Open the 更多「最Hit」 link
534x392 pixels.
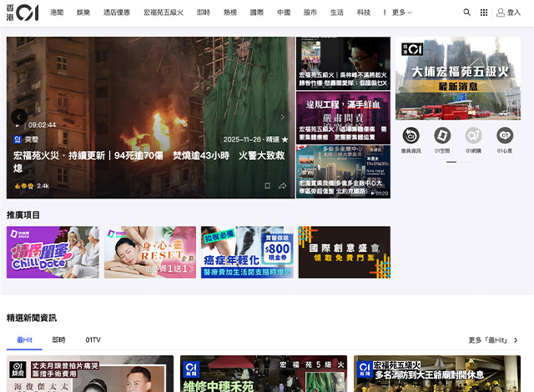pyautogui.click(x=493, y=340)
